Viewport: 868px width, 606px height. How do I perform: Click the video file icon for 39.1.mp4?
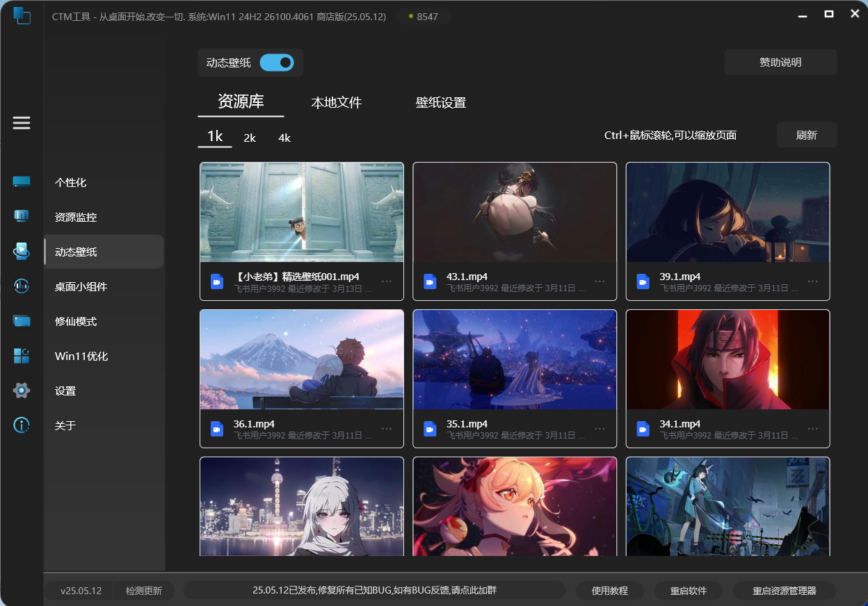(643, 281)
